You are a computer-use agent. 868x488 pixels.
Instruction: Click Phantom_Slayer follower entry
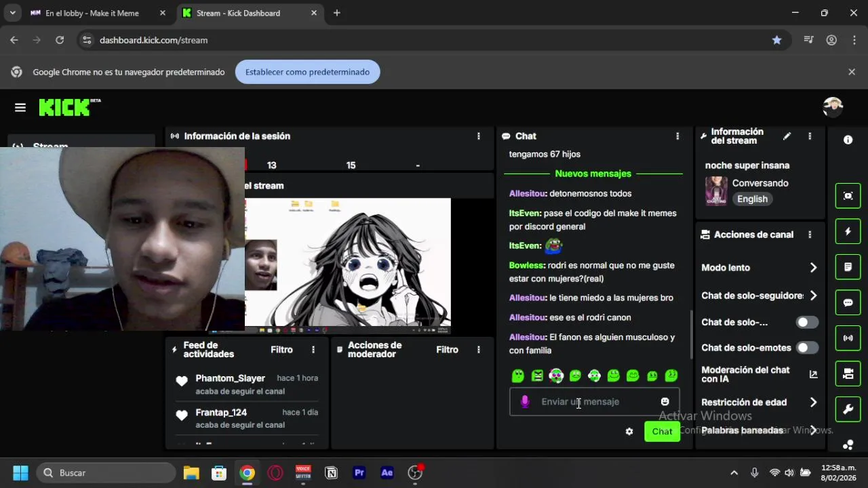(x=247, y=384)
